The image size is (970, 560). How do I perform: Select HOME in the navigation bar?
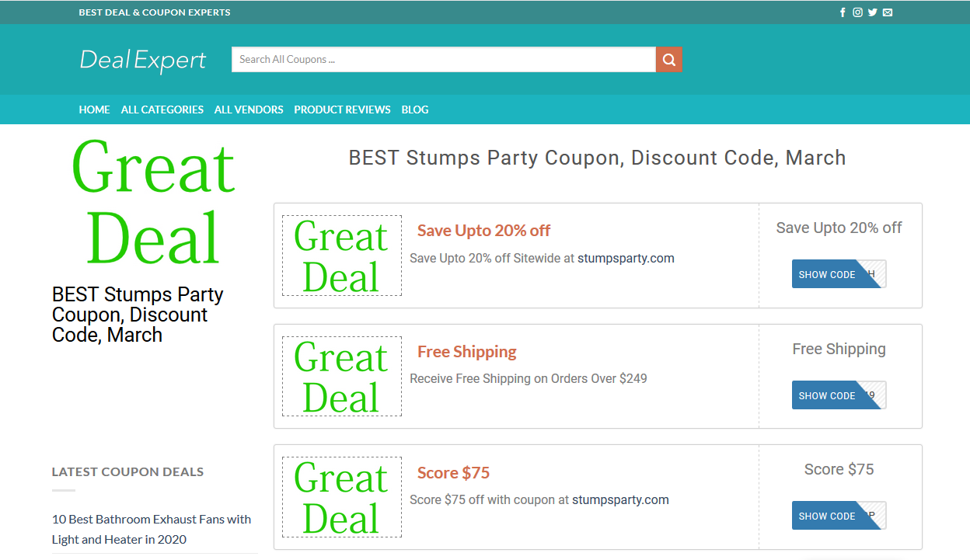94,110
